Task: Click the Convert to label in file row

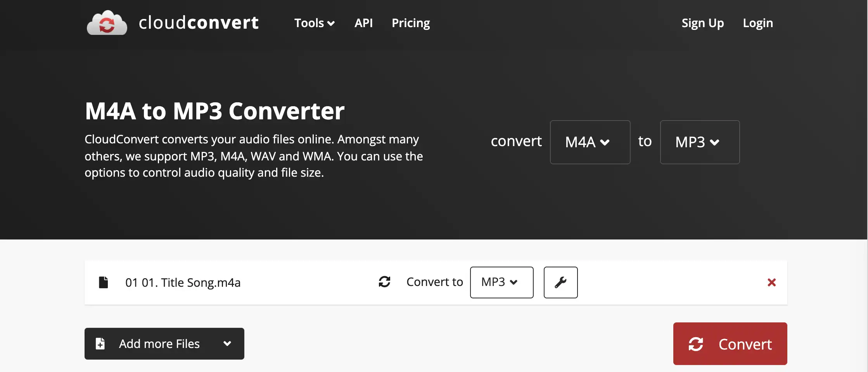Action: tap(434, 282)
